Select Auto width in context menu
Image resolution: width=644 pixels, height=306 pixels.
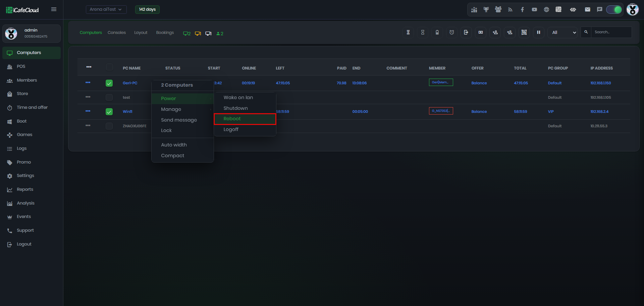[x=182, y=145]
